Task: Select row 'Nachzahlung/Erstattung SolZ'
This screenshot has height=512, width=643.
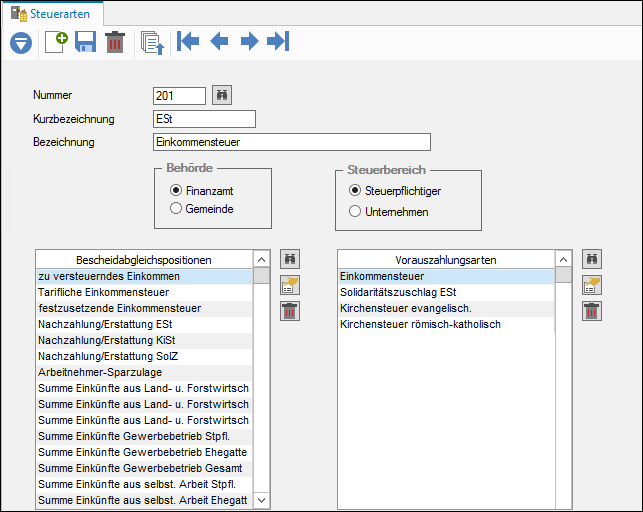Action: (x=144, y=356)
